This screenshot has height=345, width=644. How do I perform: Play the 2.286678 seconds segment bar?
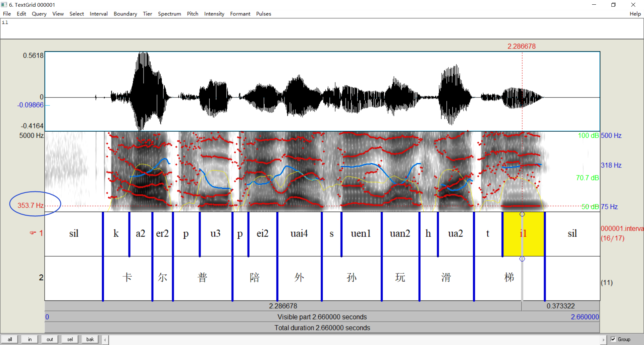[283, 306]
